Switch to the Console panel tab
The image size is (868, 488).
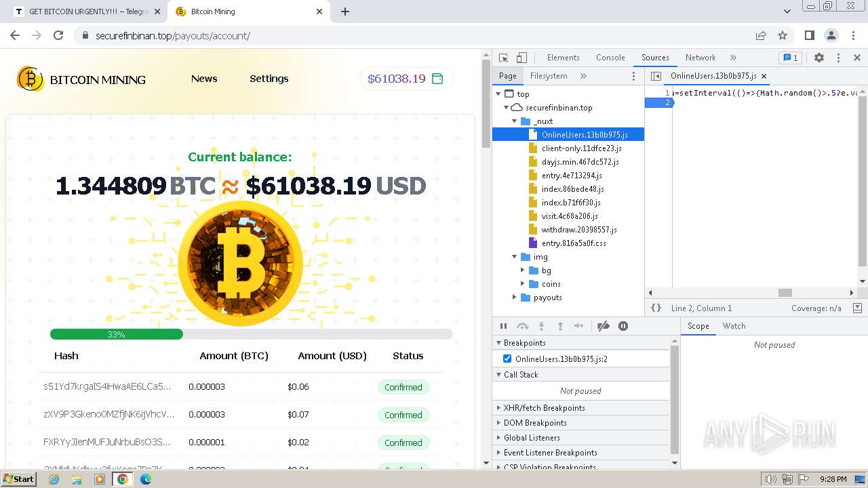(x=610, y=58)
